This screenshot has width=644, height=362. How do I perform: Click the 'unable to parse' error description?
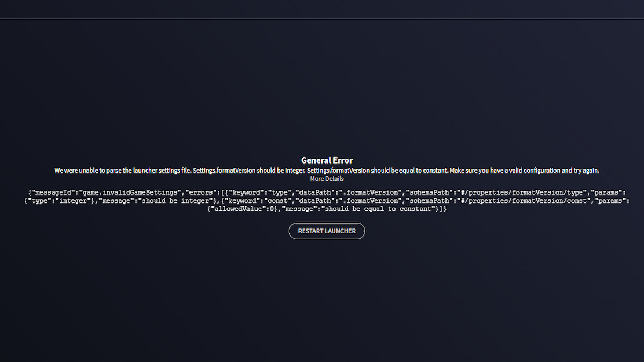(x=122, y=170)
